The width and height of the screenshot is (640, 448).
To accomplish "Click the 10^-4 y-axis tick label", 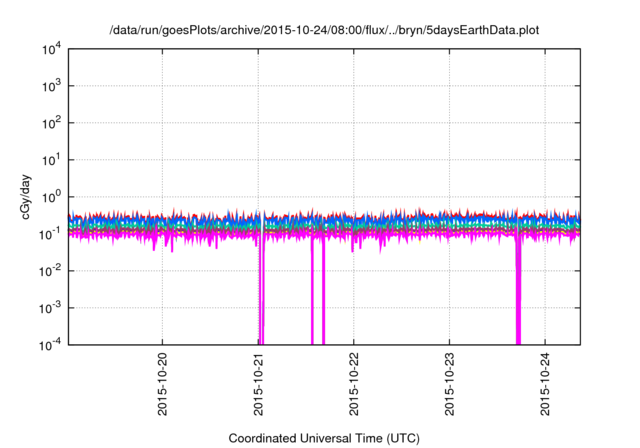I will pos(51,345).
